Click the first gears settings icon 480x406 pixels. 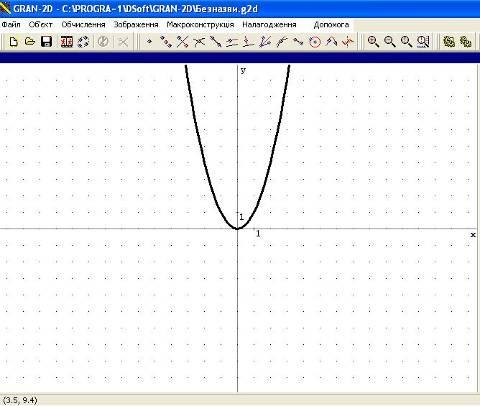(449, 42)
